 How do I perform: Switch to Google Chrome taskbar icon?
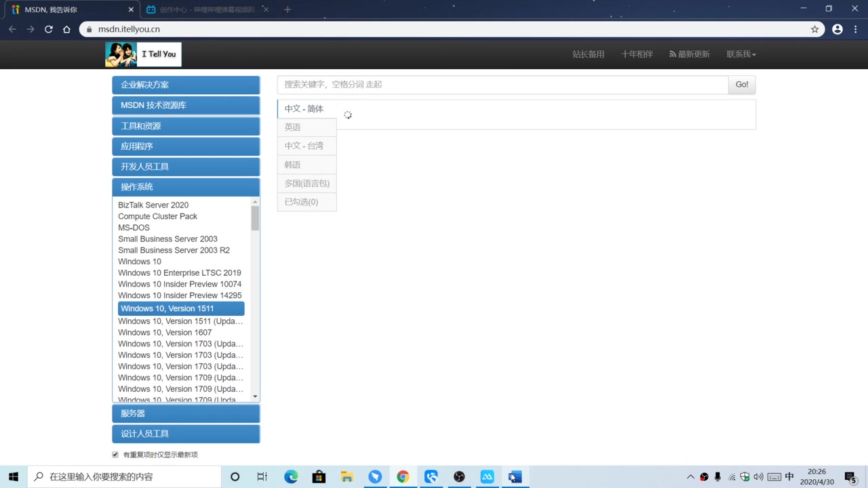(403, 476)
